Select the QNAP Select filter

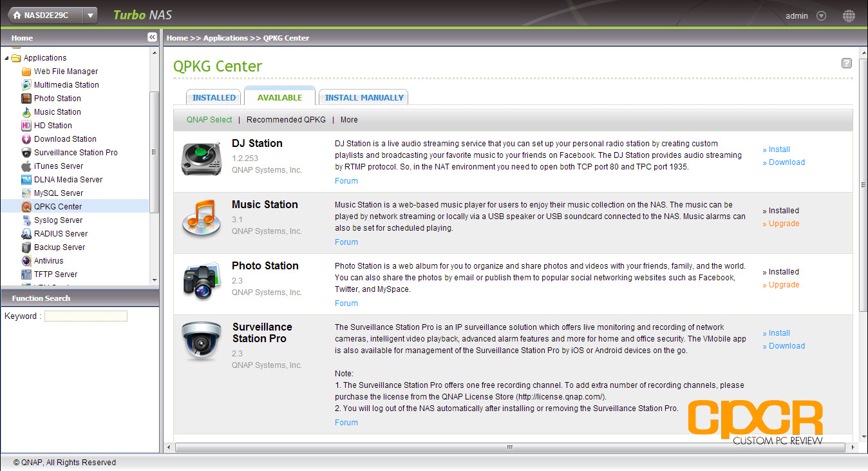(x=209, y=120)
